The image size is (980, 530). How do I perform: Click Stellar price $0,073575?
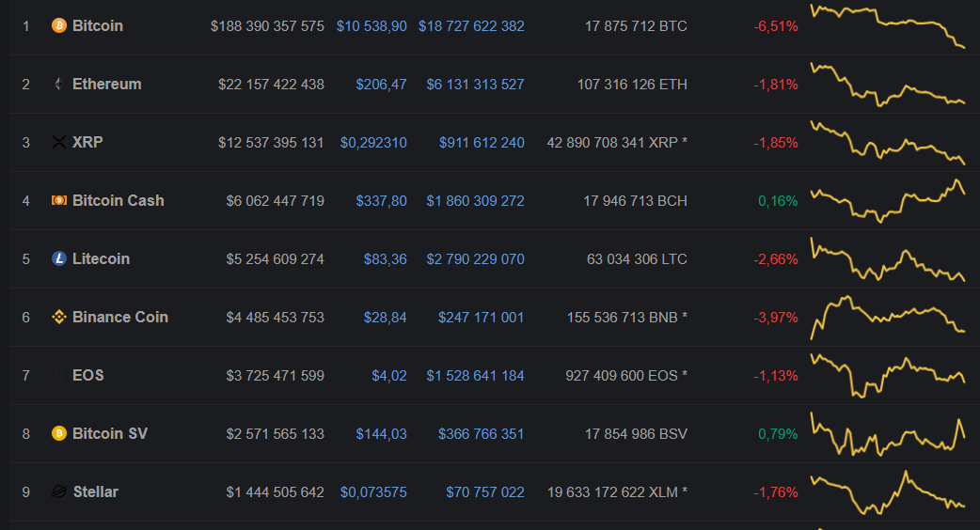point(373,491)
